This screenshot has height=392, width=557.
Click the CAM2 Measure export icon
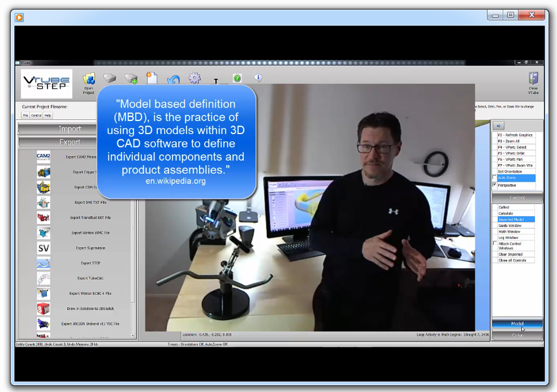pos(44,157)
